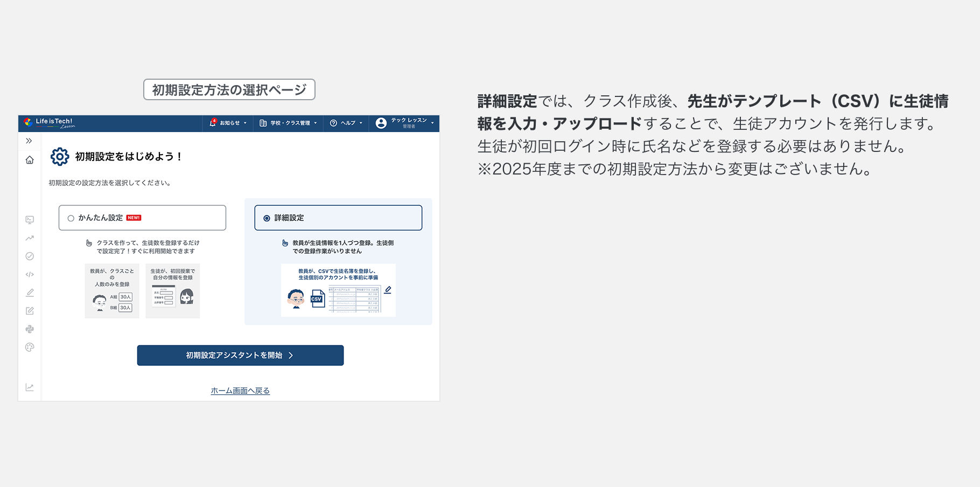Open the monitor icon in the sidebar
Screen dimensions: 980x487
[29, 219]
